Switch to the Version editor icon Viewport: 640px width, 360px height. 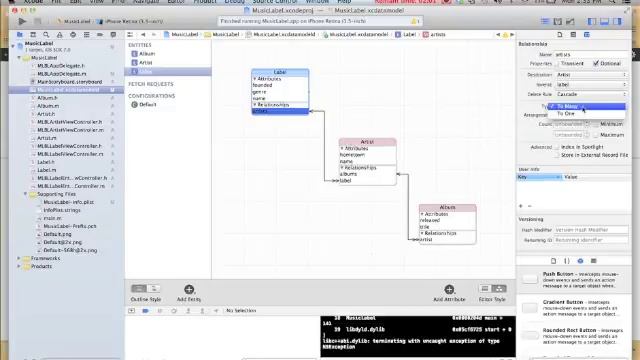[570, 21]
